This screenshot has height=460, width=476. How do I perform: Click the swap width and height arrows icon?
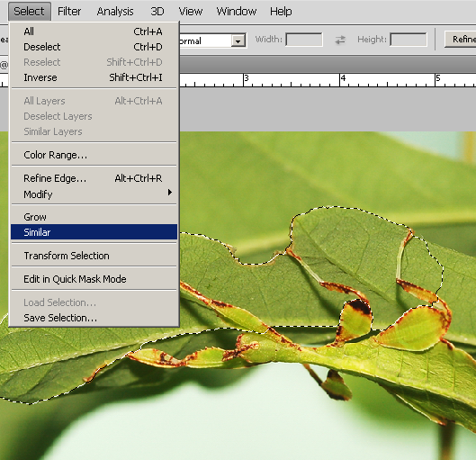pos(340,40)
